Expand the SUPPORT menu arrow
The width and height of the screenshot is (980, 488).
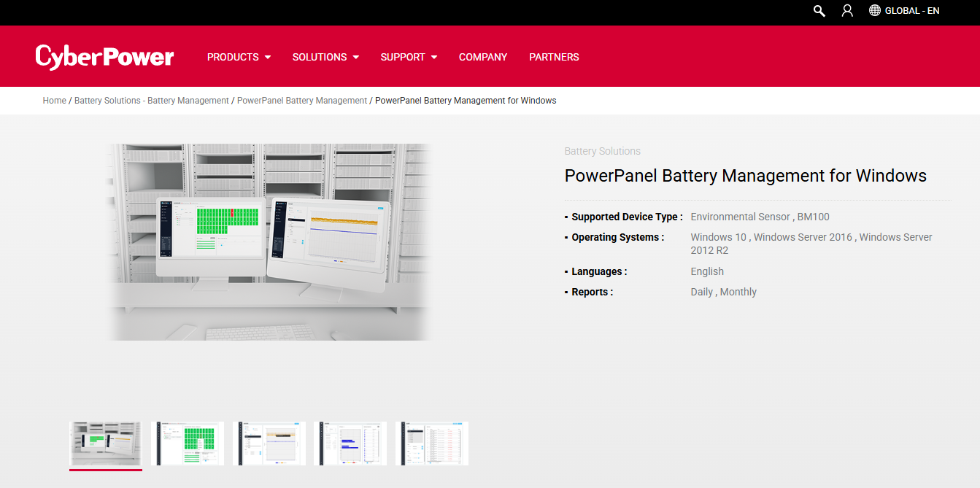434,57
